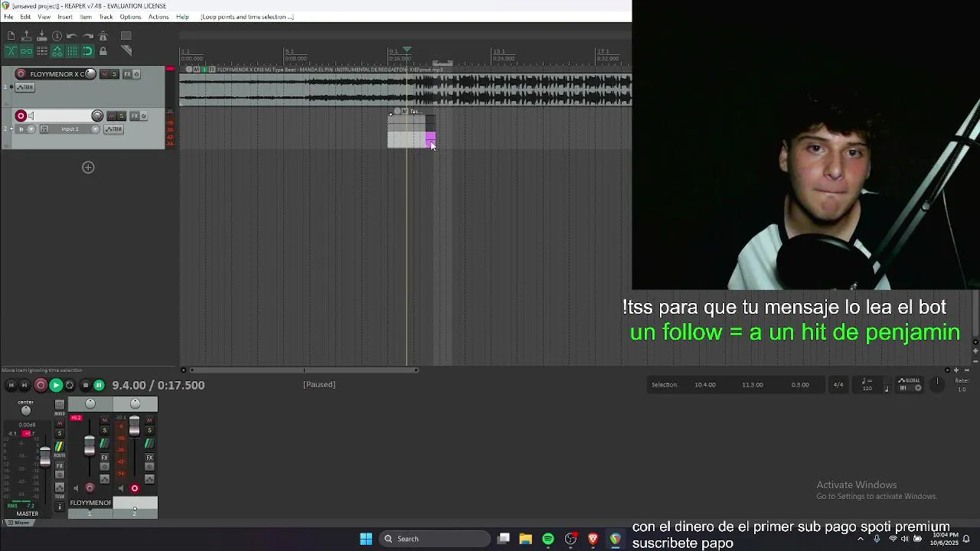Open the File menu
Image resolution: width=980 pixels, height=551 pixels.
pyautogui.click(x=8, y=17)
